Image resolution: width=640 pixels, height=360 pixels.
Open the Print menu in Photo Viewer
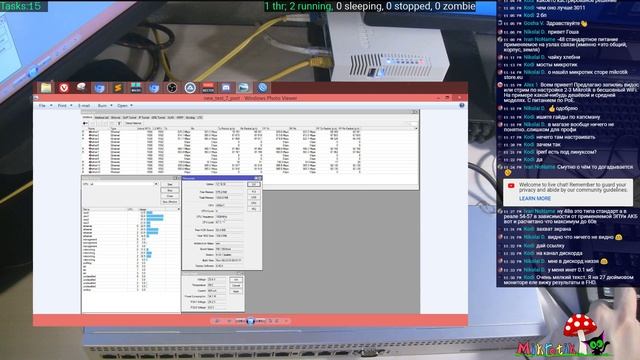62,106
